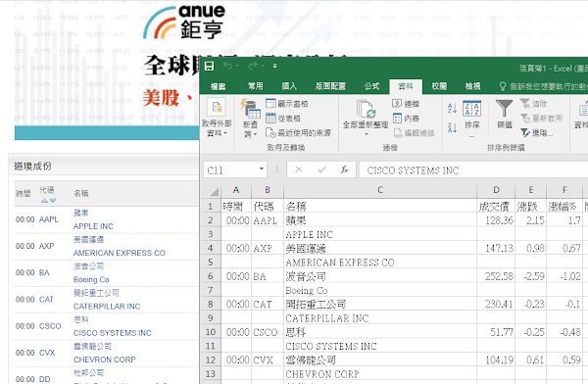Focus the Tell Me search box with the lightbulb
The width and height of the screenshot is (588, 384).
[x=544, y=86]
